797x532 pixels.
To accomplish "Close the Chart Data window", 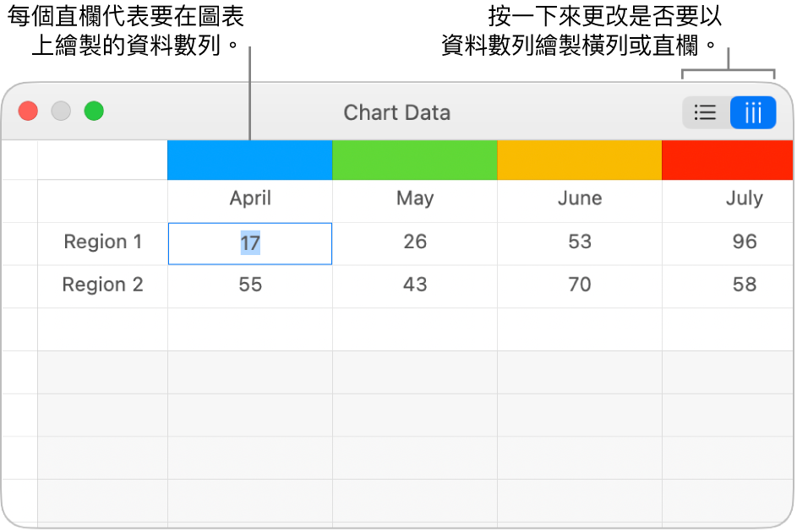I will [x=29, y=111].
